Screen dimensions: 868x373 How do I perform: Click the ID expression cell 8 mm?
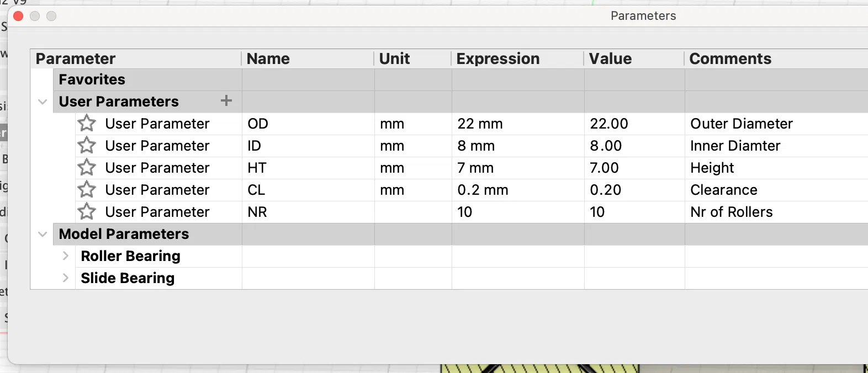pos(476,146)
